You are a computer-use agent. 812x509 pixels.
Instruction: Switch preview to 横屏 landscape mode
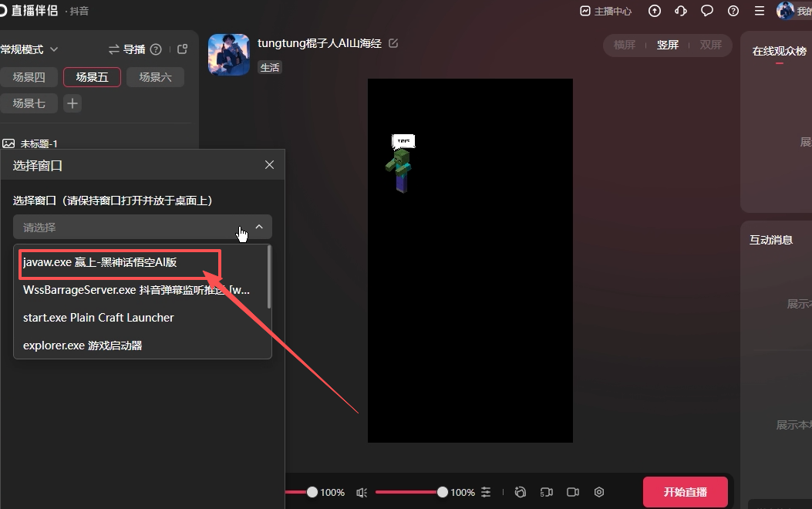pos(625,45)
